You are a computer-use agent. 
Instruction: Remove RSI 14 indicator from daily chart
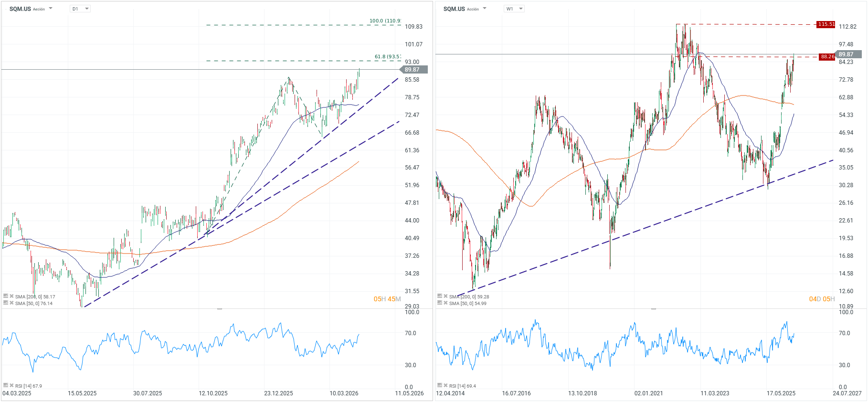click(x=11, y=385)
